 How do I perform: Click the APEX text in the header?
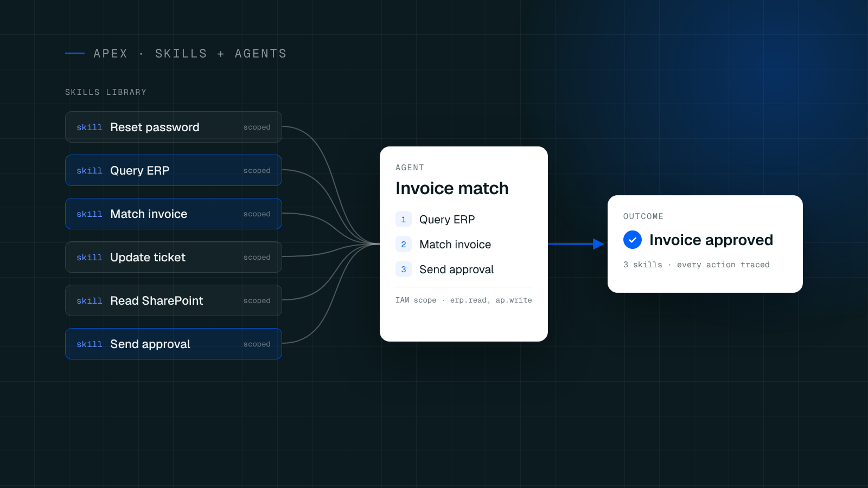111,54
